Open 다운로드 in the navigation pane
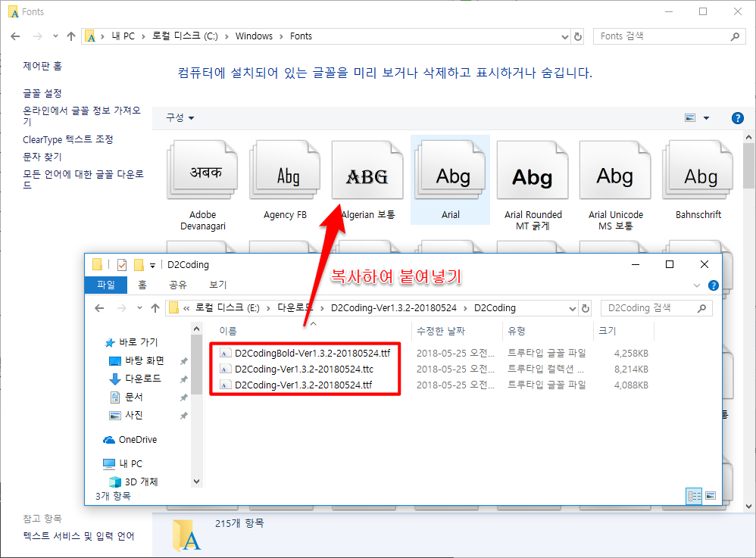Viewport: 756px width, 558px height. (135, 379)
